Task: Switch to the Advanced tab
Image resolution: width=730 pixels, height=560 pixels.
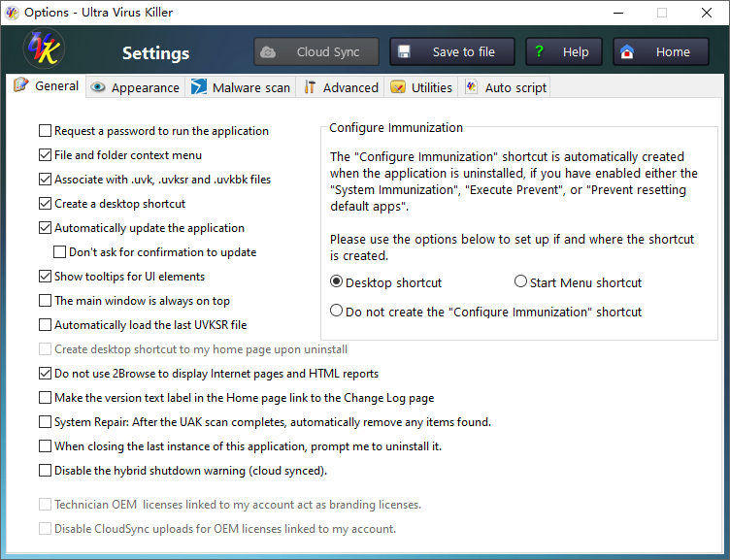Action: point(341,87)
